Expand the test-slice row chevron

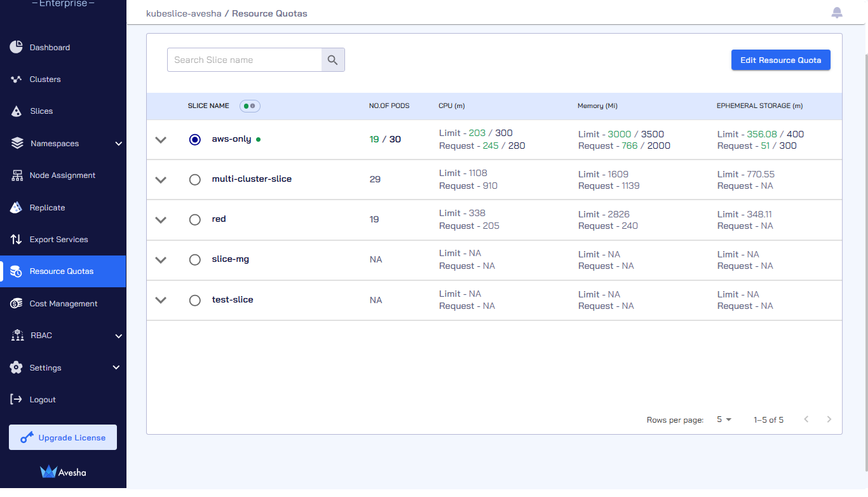point(161,300)
